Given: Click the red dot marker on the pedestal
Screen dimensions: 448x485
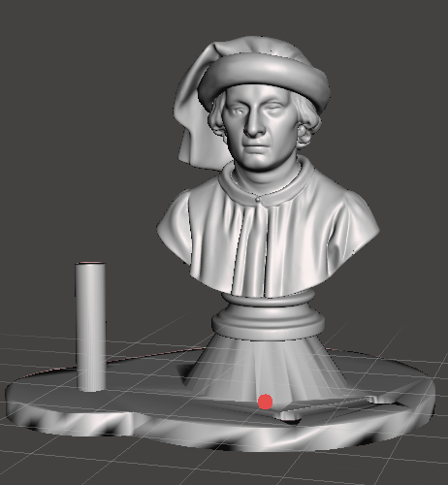Looking at the screenshot, I should point(265,402).
